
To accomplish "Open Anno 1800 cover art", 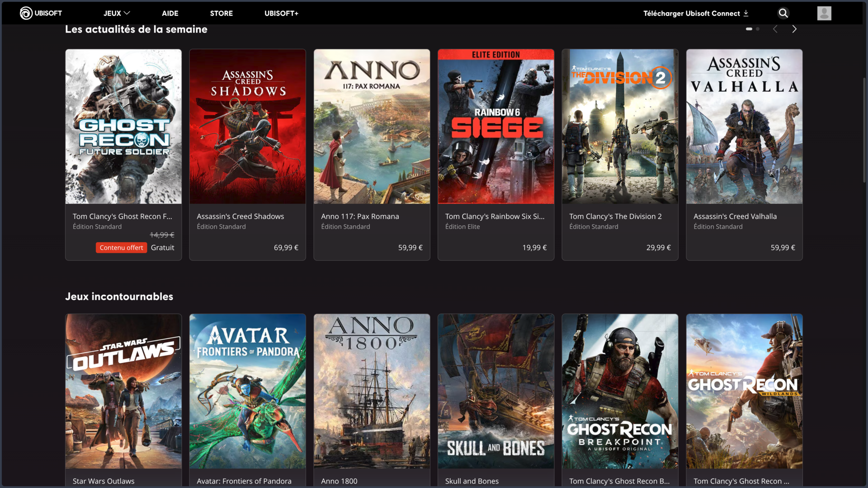I will (372, 391).
